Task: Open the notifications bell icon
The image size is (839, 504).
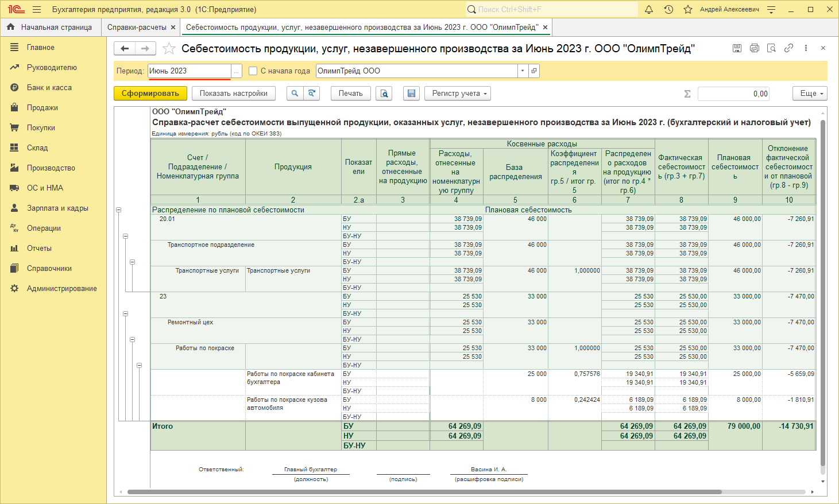Action: [x=649, y=10]
